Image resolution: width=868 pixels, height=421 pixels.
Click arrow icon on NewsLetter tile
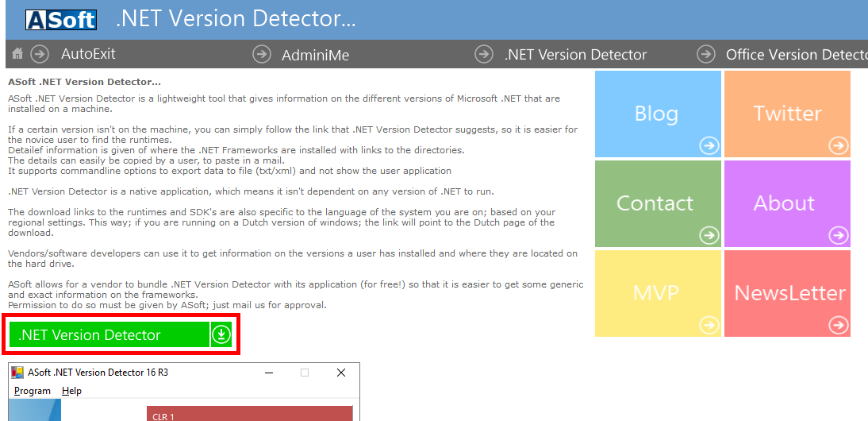(x=839, y=325)
